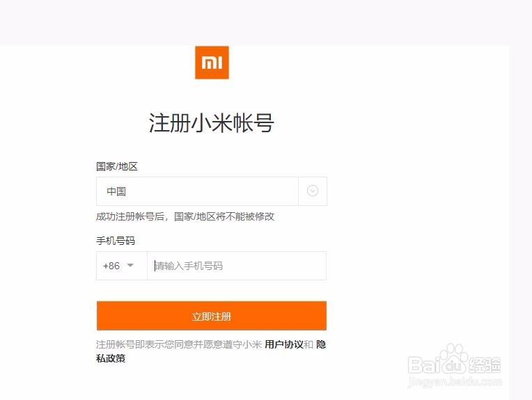The image size is (532, 400).
Task: Click the jingyan.baidu.com watermark URL
Action: tap(455, 381)
